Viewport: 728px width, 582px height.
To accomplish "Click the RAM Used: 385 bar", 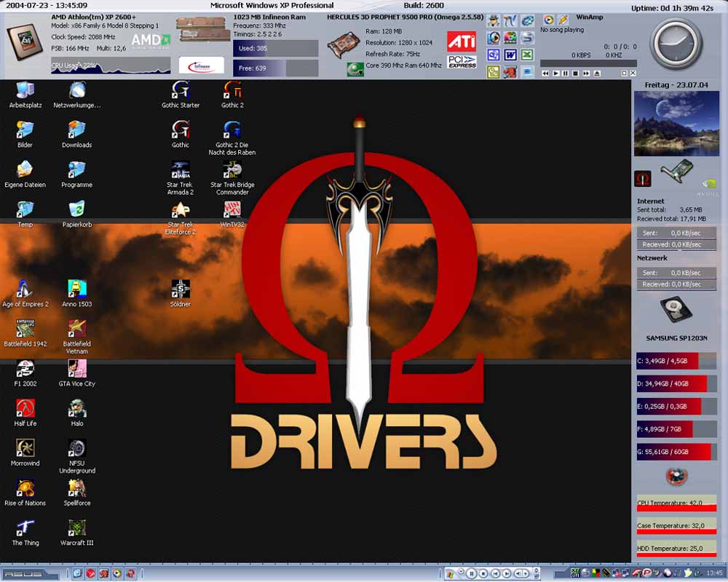I will [276, 48].
